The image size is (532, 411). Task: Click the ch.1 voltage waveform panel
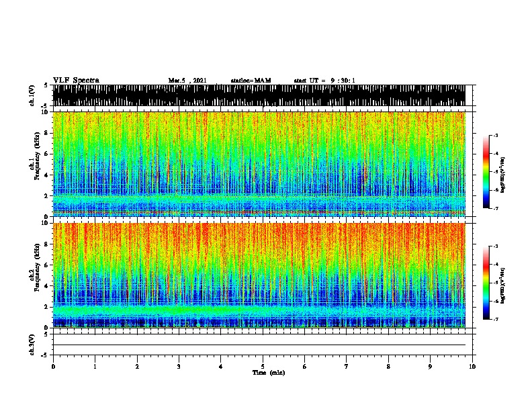pos(259,95)
